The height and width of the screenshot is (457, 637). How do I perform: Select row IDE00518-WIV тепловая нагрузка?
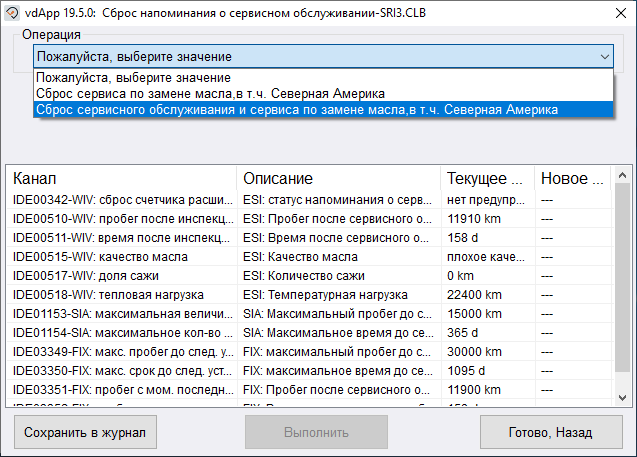pos(120,295)
